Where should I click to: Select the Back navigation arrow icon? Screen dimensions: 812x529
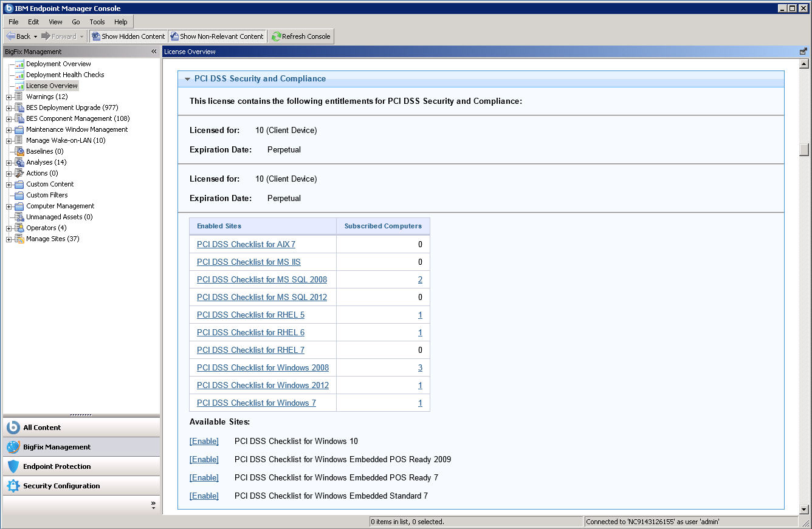(x=9, y=36)
